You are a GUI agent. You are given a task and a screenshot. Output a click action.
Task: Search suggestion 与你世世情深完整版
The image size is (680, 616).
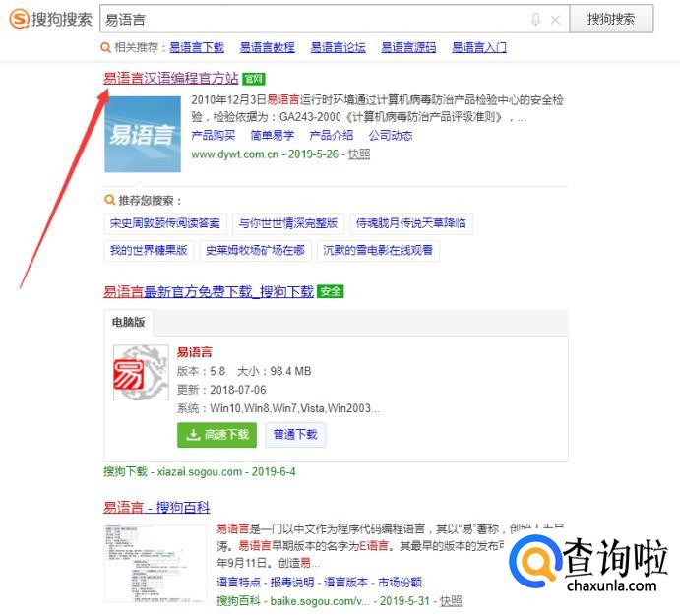pos(288,223)
